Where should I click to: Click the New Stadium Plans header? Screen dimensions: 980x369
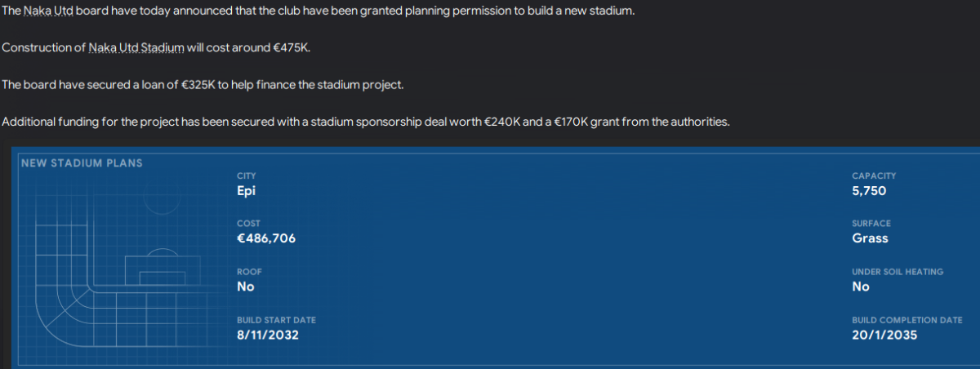point(82,163)
